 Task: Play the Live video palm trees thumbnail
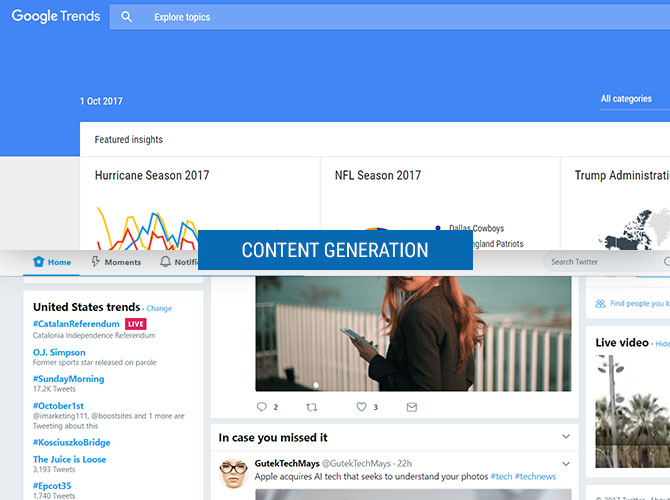(x=632, y=411)
